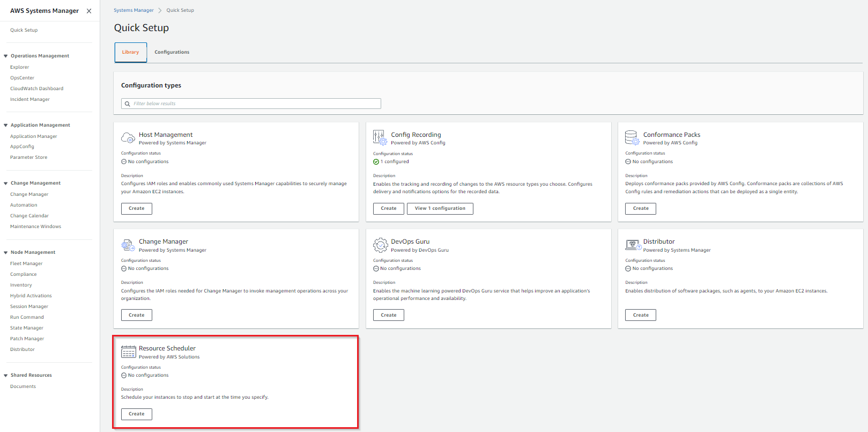Open Incident Manager in the sidebar
The height and width of the screenshot is (432, 868).
tap(30, 99)
